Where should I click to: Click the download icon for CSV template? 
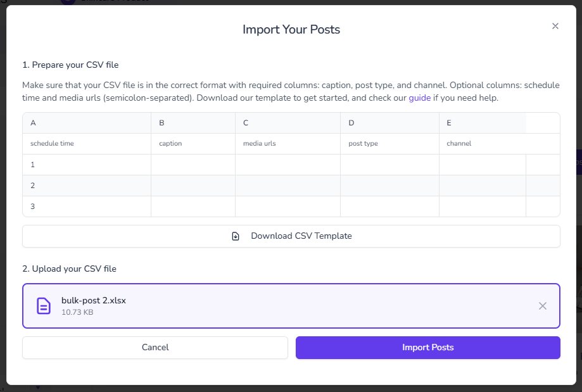pyautogui.click(x=236, y=236)
